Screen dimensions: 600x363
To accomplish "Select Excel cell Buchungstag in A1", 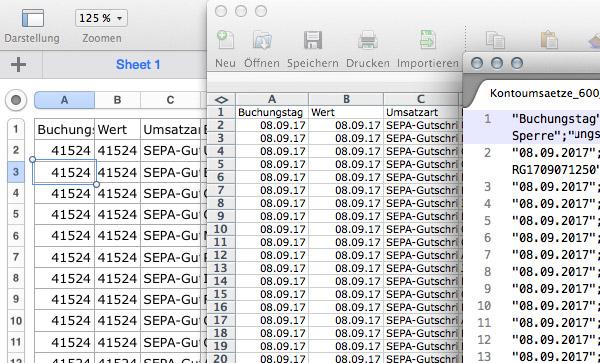I will [272, 112].
